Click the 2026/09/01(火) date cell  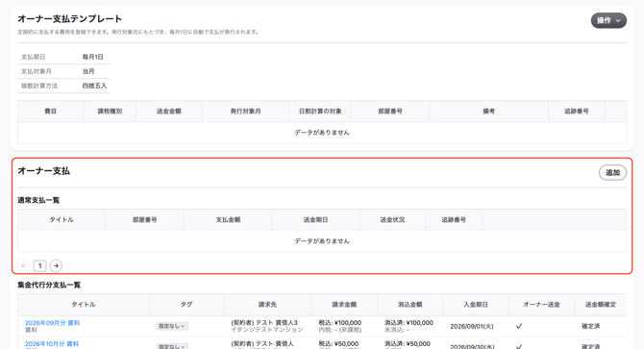pyautogui.click(x=472, y=327)
